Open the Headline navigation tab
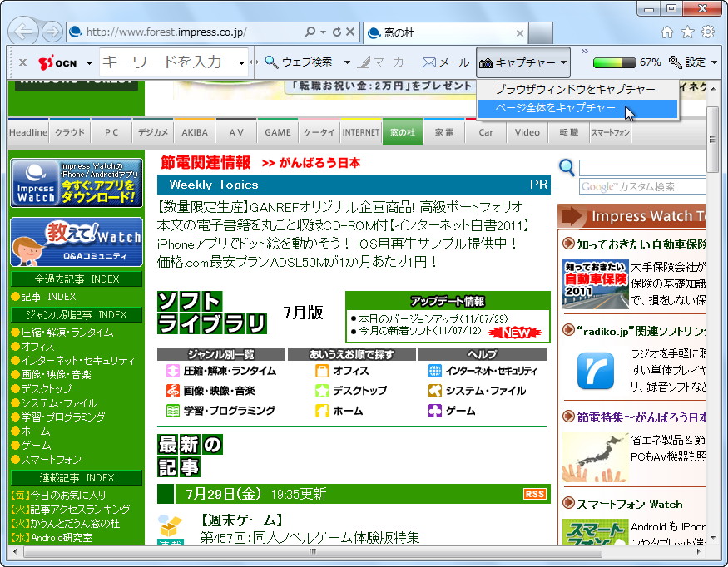 (x=27, y=132)
